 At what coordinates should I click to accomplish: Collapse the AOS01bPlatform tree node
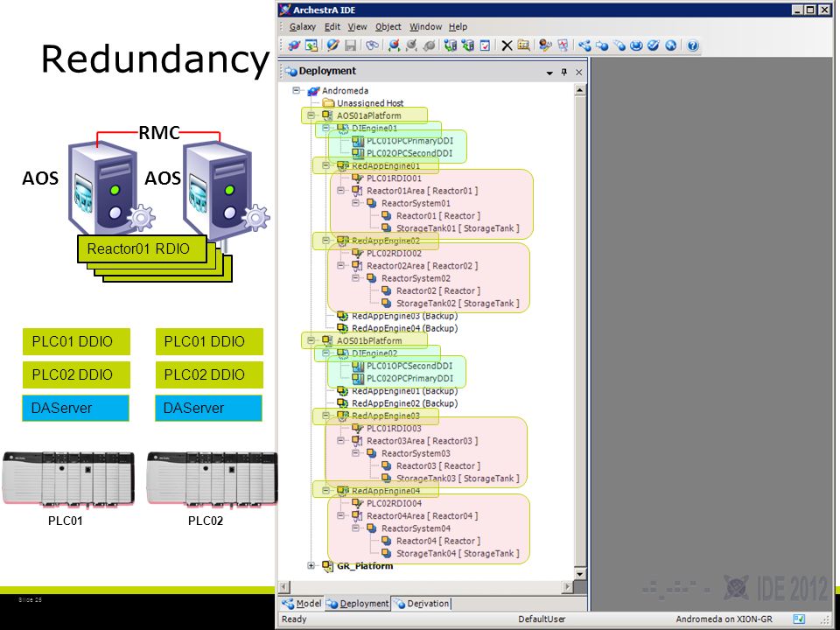311,340
